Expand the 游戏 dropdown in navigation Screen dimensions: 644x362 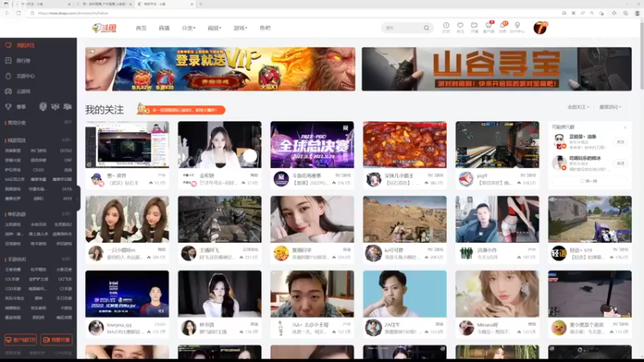pos(240,28)
